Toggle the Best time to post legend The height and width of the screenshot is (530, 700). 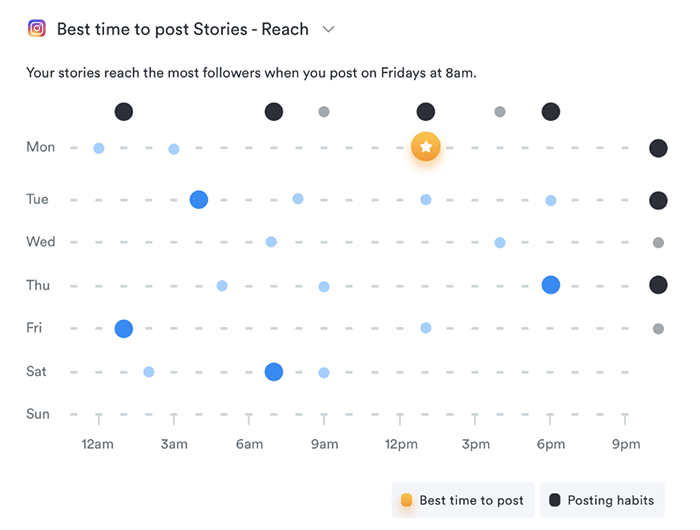[462, 500]
